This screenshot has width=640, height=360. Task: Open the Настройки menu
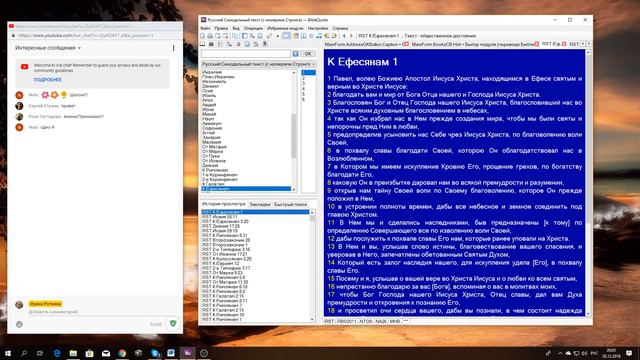coord(318,28)
